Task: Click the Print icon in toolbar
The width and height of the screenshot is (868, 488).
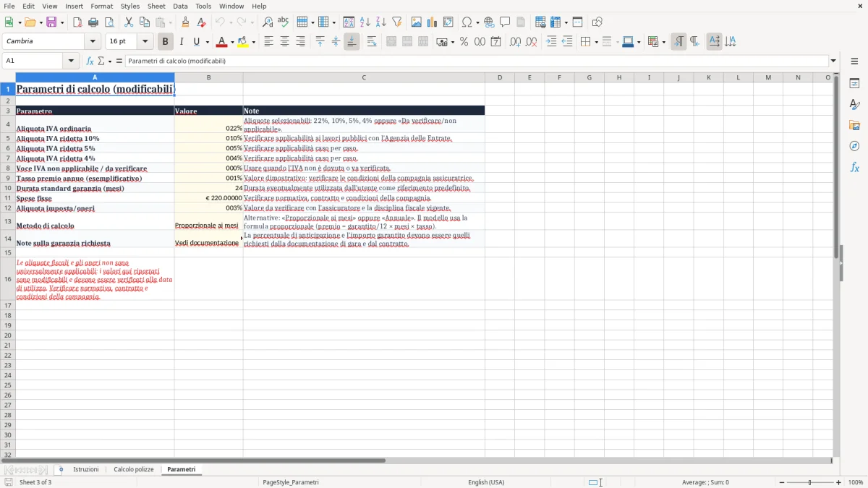Action: 93,22
